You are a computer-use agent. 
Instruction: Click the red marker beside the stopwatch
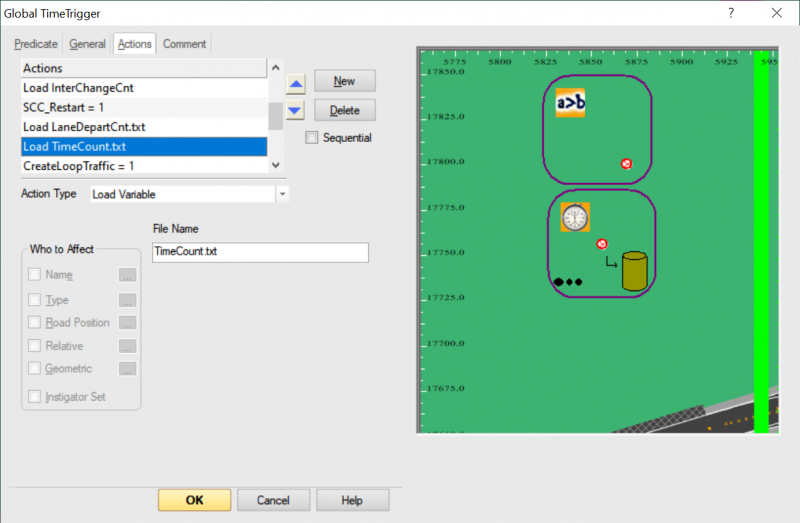pyautogui.click(x=602, y=244)
